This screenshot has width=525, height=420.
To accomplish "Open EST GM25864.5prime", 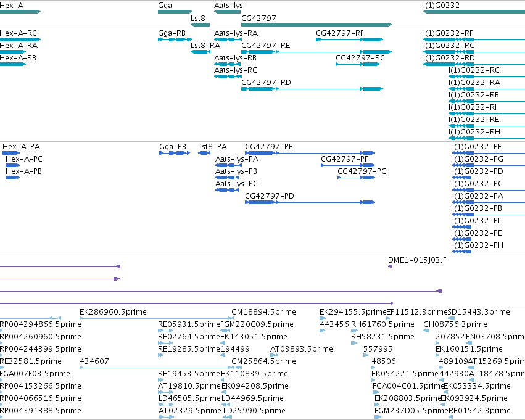I will 237,368.
